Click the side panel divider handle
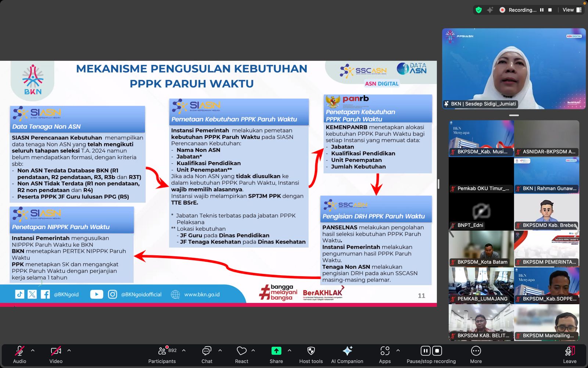 tap(438, 184)
